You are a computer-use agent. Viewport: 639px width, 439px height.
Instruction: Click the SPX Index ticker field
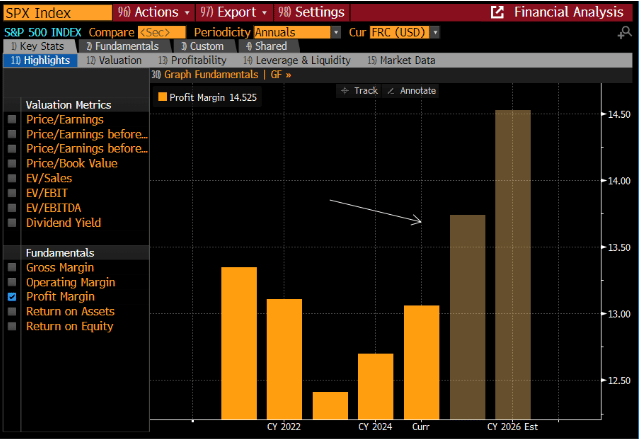tap(57, 13)
